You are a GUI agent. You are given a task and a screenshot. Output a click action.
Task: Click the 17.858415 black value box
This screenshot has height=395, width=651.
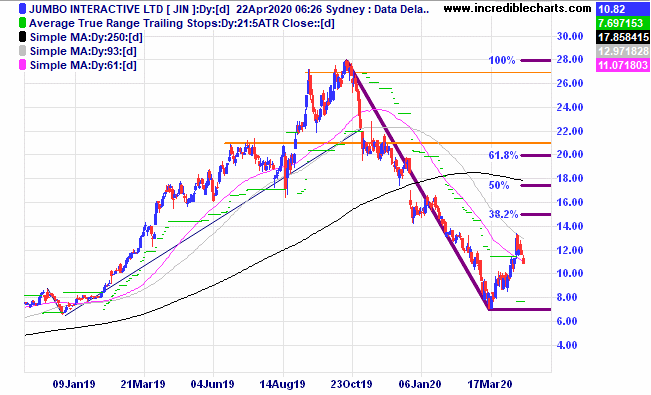(623, 37)
